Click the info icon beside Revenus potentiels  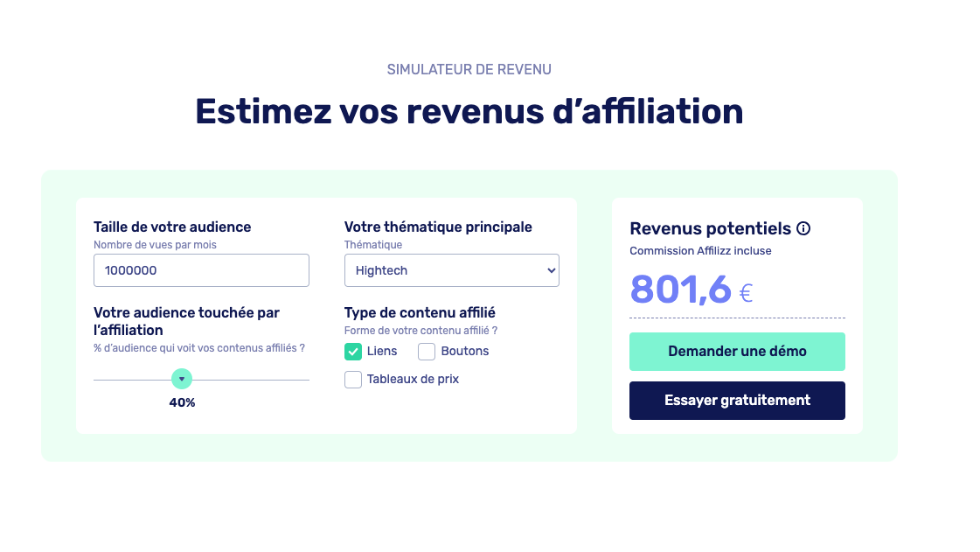pyautogui.click(x=803, y=228)
